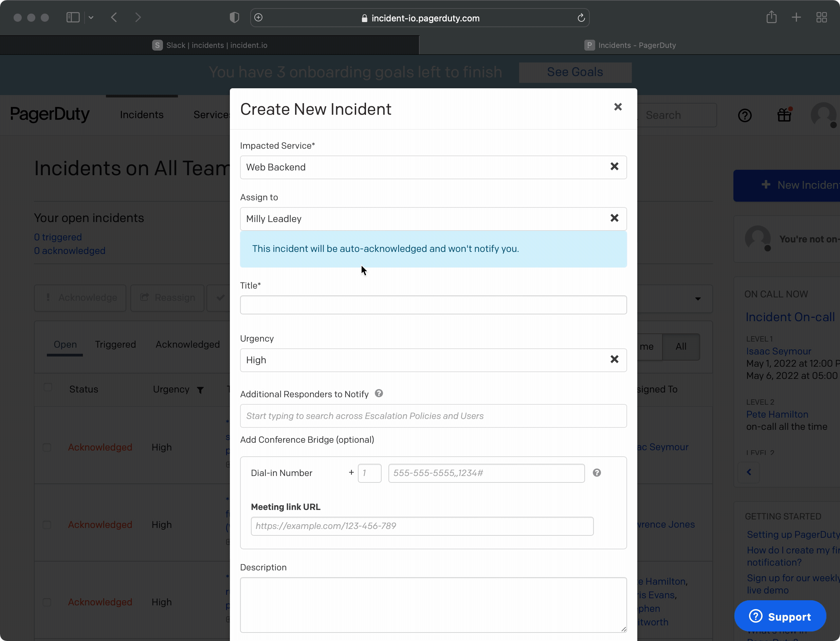Click the Additional Responders help icon
Image resolution: width=840 pixels, height=641 pixels.
tap(379, 393)
